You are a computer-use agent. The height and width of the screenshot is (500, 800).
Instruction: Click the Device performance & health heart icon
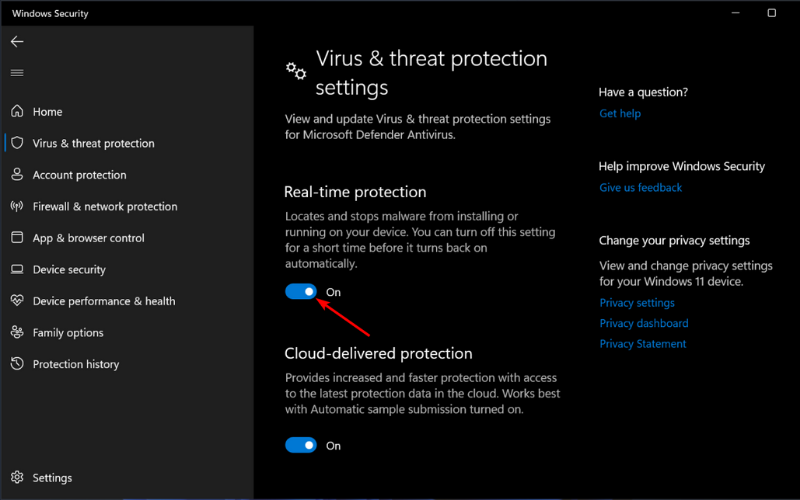point(17,301)
